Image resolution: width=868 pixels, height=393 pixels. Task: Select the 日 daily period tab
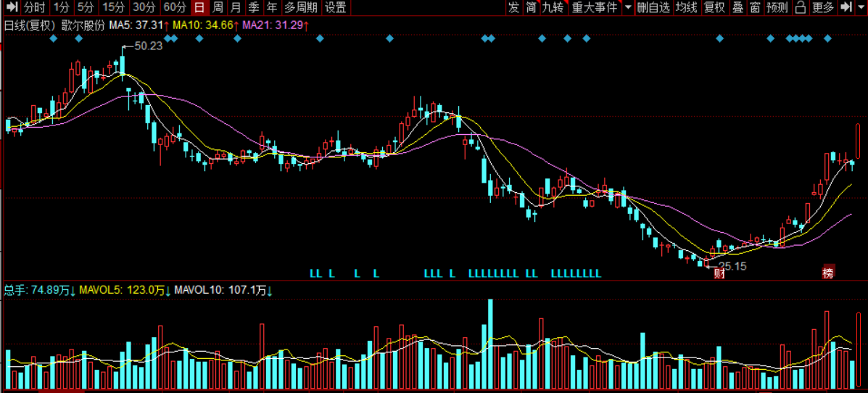199,7
